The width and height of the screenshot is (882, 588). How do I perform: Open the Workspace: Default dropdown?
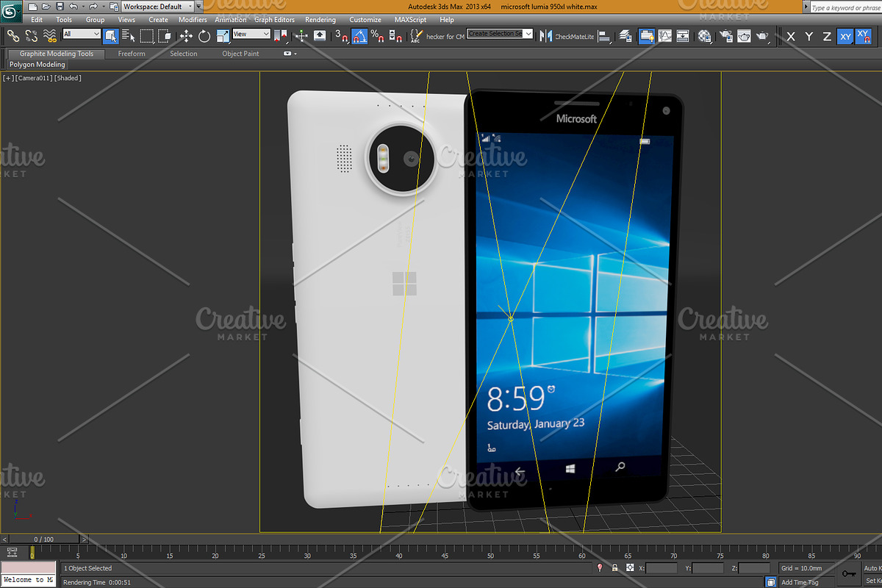[158, 7]
